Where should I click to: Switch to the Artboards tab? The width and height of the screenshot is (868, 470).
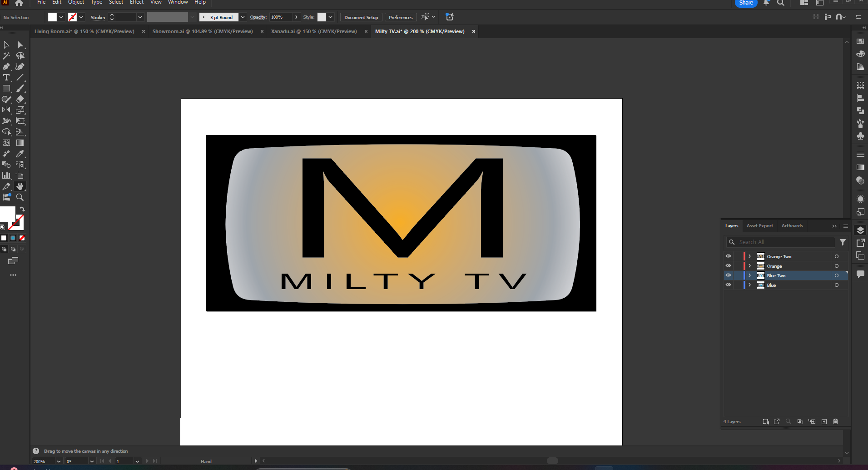pos(792,226)
